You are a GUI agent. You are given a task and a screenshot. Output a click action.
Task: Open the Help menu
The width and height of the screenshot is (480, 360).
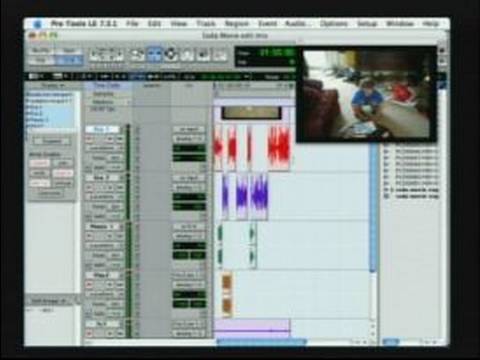[x=430, y=24]
